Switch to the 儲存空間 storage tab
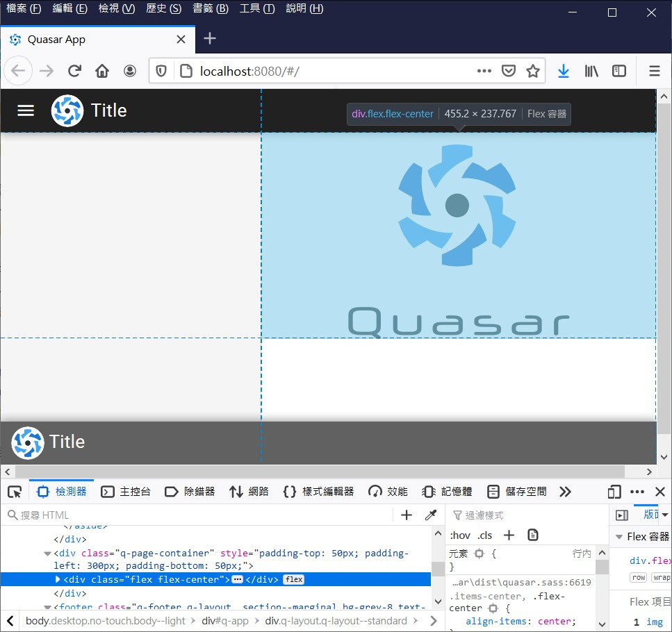The width and height of the screenshot is (672, 632). (517, 492)
